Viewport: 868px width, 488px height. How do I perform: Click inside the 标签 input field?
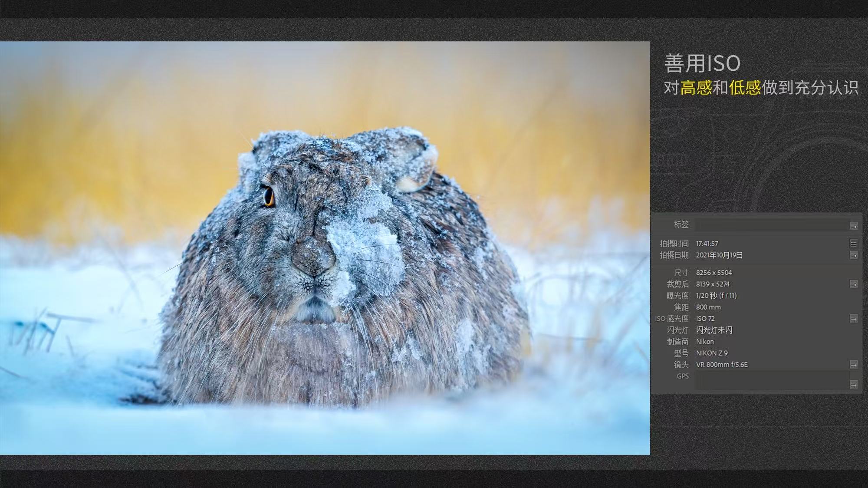(772, 225)
